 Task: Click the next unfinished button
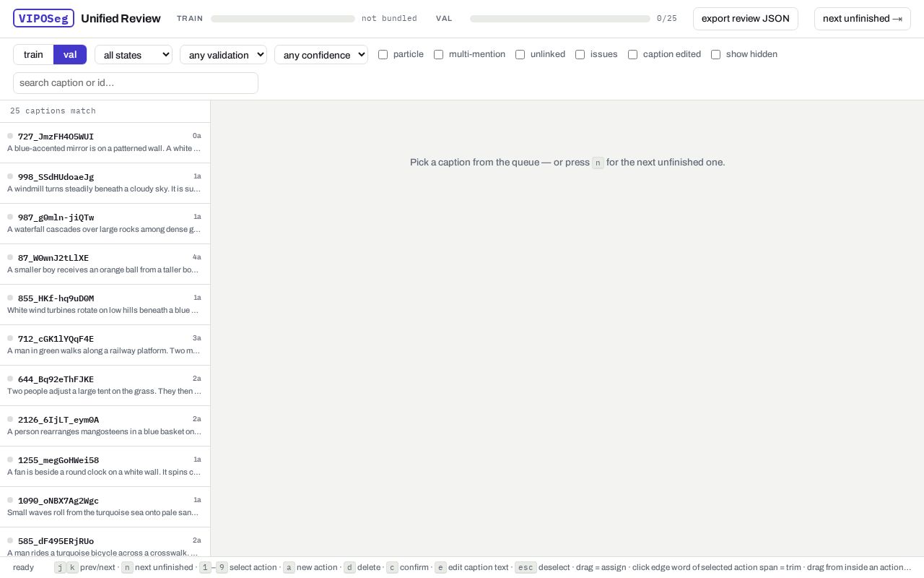click(863, 19)
